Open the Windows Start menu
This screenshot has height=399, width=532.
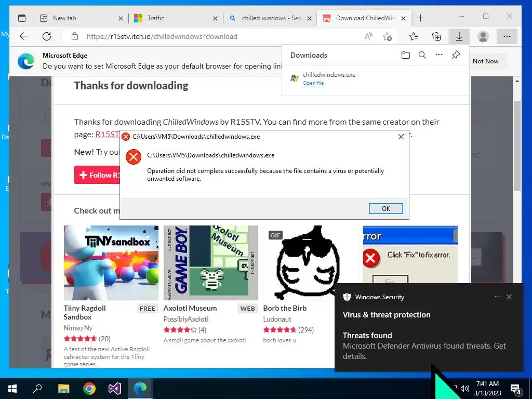pyautogui.click(x=12, y=389)
